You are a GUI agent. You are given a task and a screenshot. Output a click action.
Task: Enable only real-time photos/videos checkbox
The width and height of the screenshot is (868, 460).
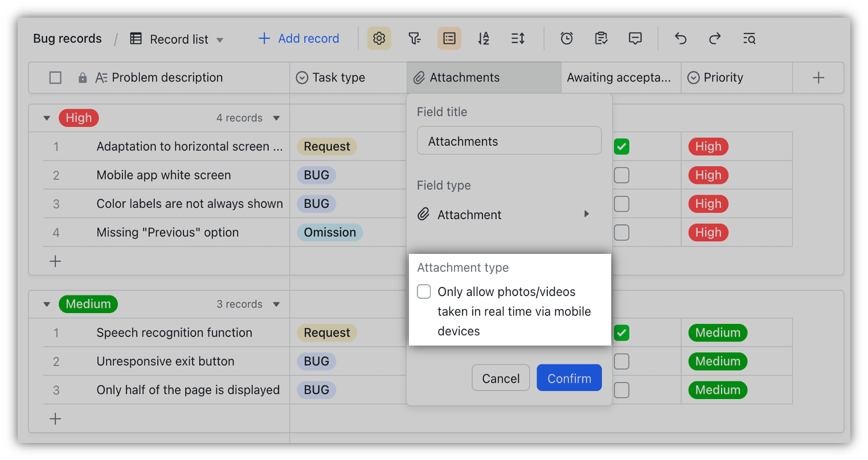click(x=424, y=292)
